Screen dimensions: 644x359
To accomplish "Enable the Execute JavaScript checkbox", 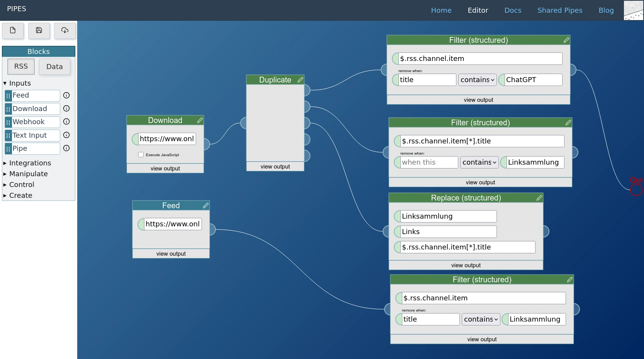I will tap(141, 155).
